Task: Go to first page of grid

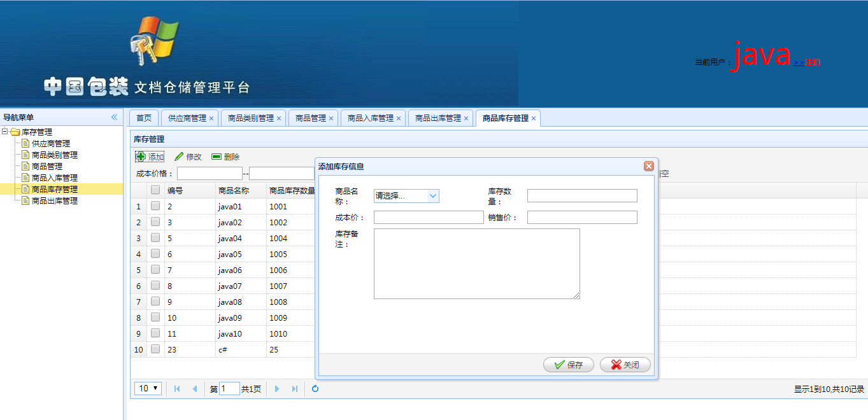Action: click(177, 389)
